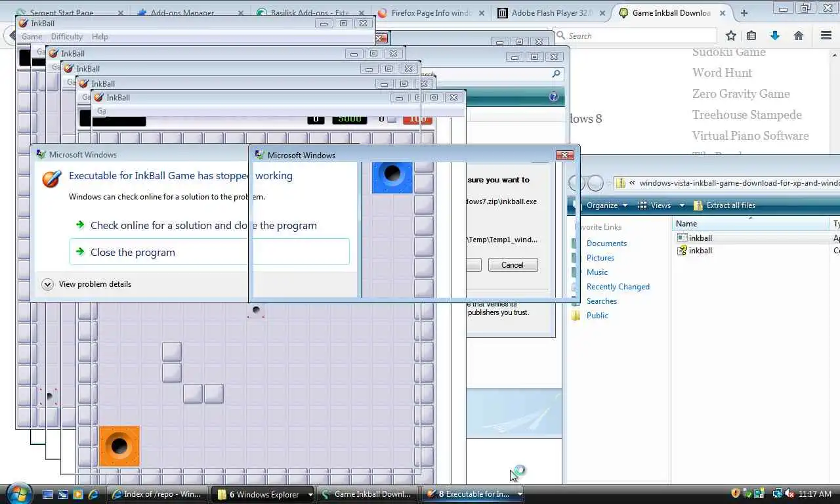Viewport: 840px width, 504px height.
Task: Open Searches in Favorite Links
Action: (602, 301)
